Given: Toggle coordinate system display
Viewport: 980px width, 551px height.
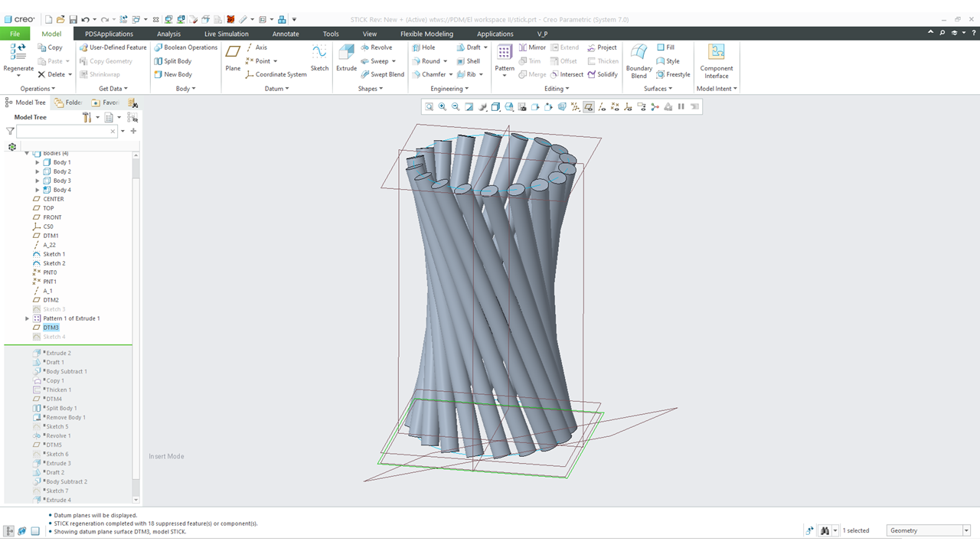Looking at the screenshot, I should point(628,107).
